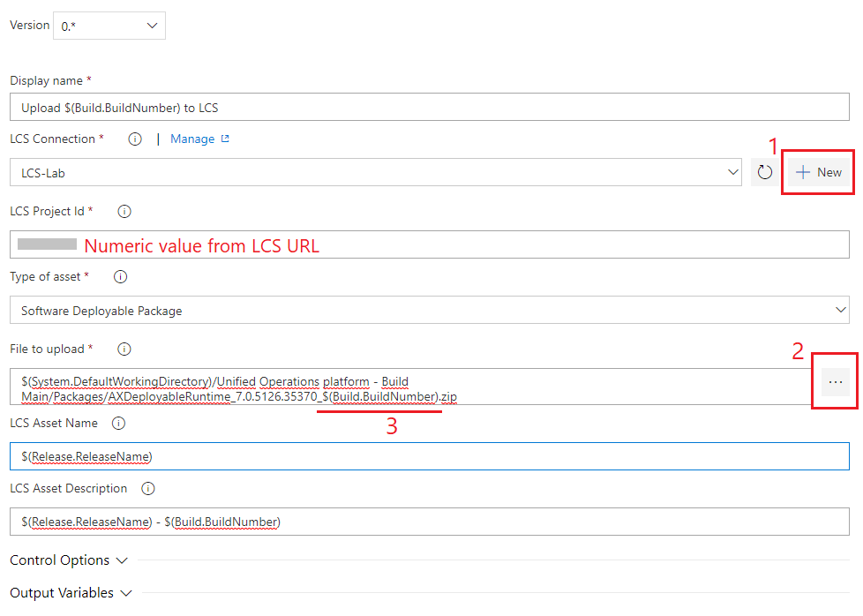Image resolution: width=863 pixels, height=616 pixels.
Task: Edit the Display name field
Action: coord(430,108)
